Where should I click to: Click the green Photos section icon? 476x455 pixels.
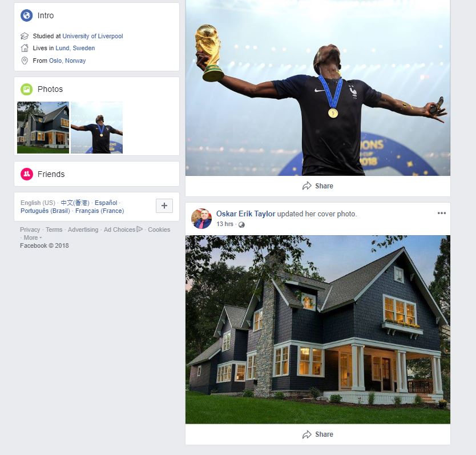coord(26,89)
